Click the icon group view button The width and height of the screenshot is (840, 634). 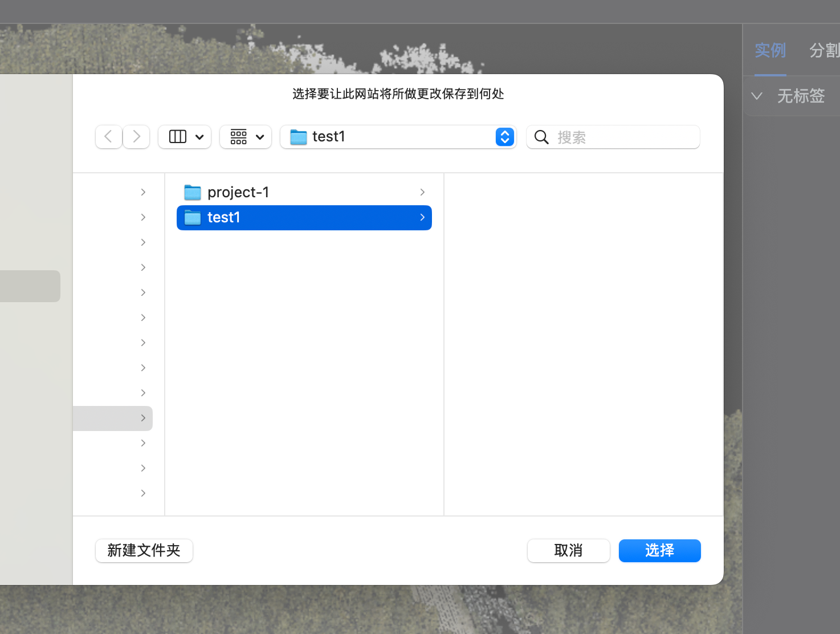[x=239, y=137]
